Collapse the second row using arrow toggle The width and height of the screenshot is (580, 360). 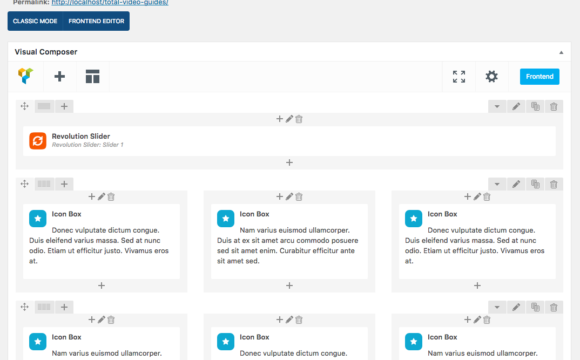(497, 184)
